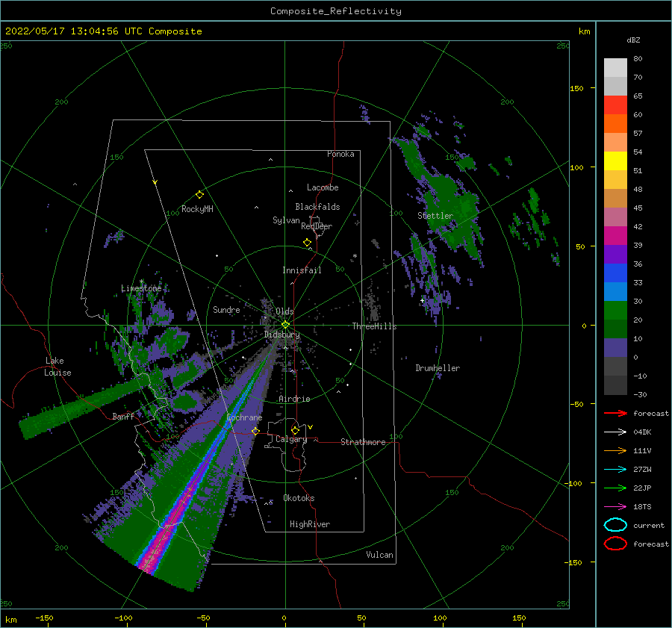Select the lightest gray 80-70 dBZ swatch

tap(615, 68)
